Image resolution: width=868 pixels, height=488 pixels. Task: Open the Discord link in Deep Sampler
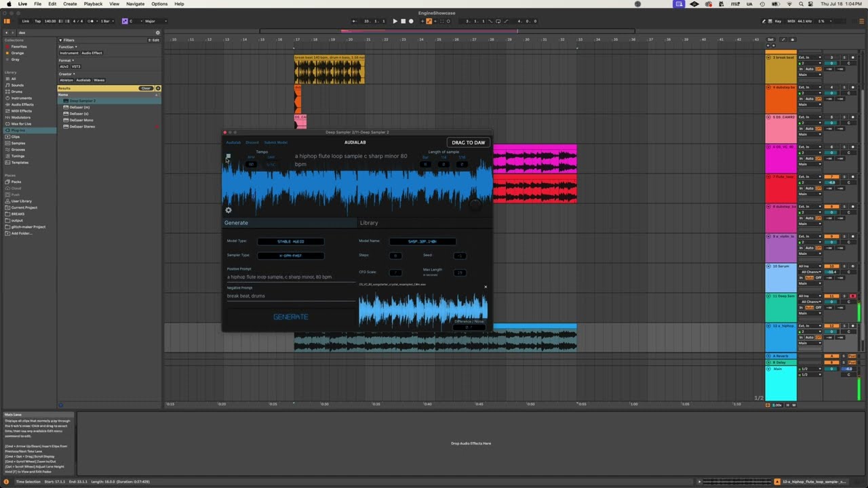tap(252, 142)
